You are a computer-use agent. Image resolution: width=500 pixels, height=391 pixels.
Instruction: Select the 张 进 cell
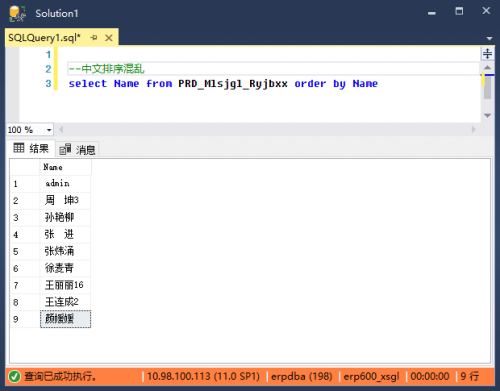[65, 235]
